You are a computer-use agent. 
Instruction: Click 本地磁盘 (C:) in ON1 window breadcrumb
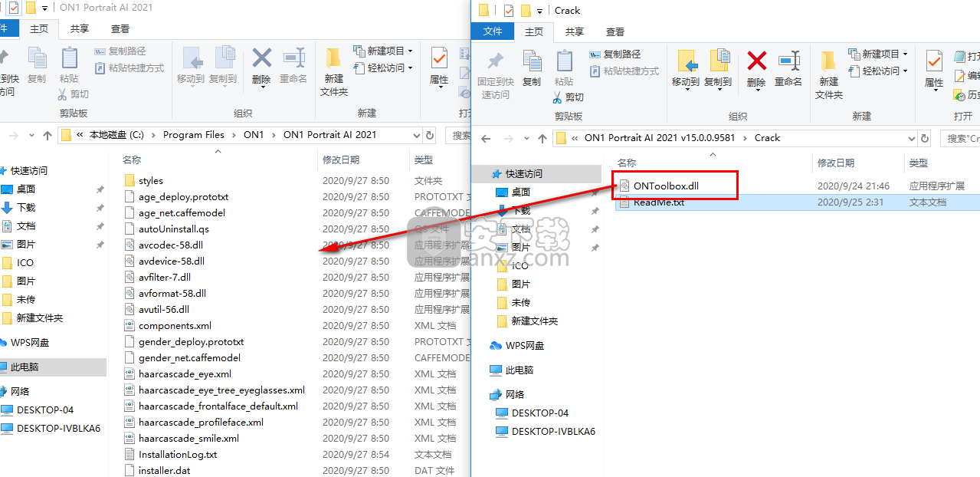(x=116, y=135)
